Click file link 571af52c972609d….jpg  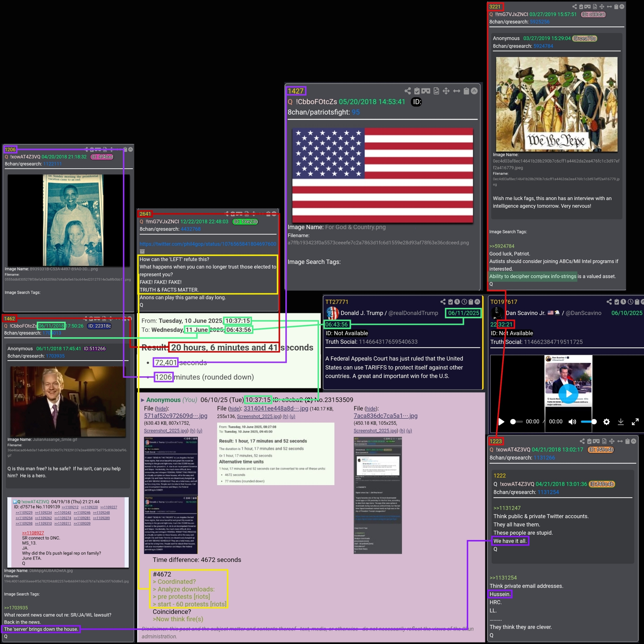point(176,416)
